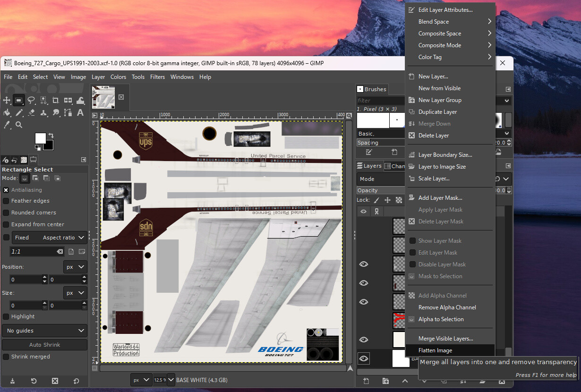Delete tool preset icon in Tool Options

tap(55, 381)
